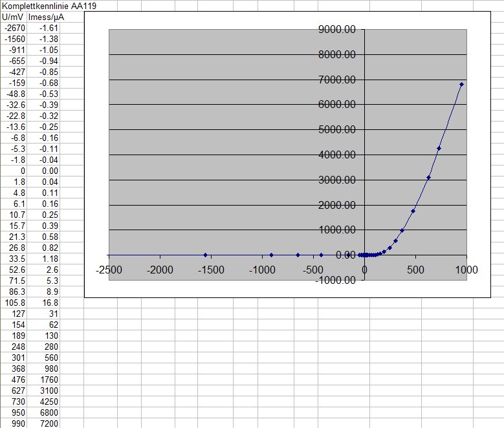Image resolution: width=504 pixels, height=428 pixels.
Task: Click the chart data point at -1560 mV
Action: coord(205,255)
